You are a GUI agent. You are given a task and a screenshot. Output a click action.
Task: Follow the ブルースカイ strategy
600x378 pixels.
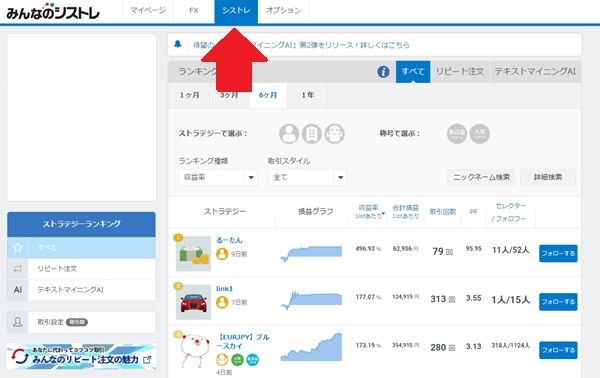coord(558,350)
